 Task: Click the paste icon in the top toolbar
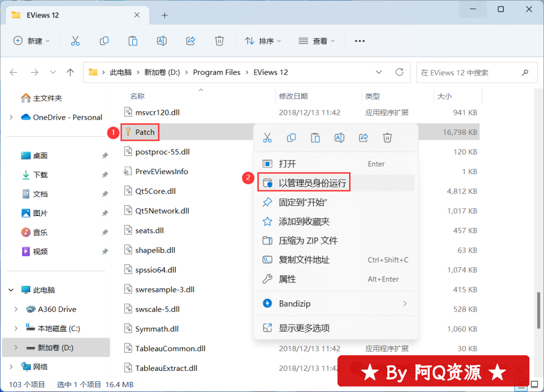coord(133,41)
